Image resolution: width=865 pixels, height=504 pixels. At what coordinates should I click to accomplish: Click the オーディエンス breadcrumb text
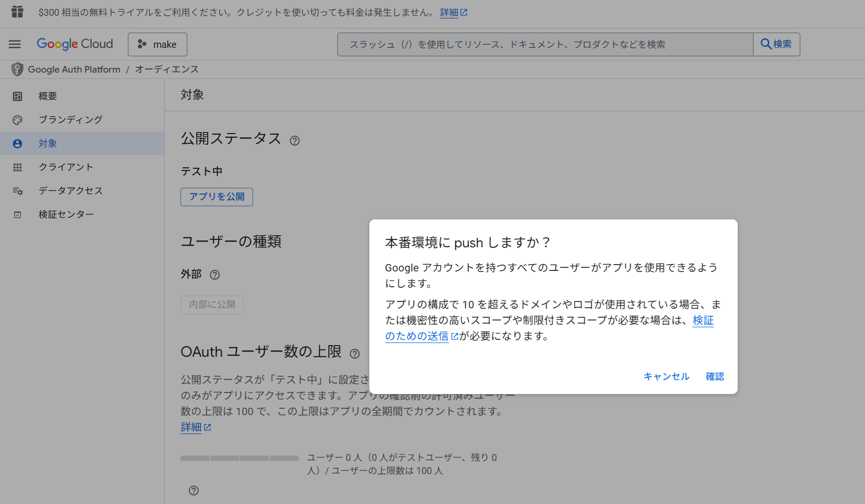pos(167,69)
